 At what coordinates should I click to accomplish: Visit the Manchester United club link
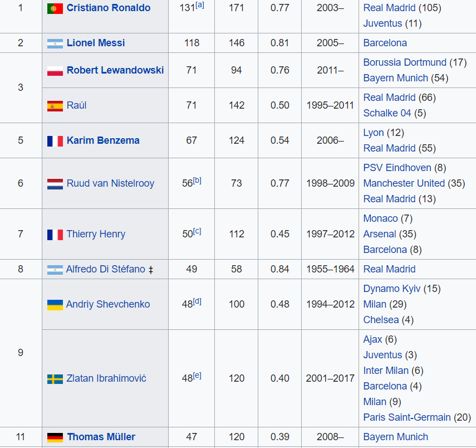pyautogui.click(x=404, y=183)
